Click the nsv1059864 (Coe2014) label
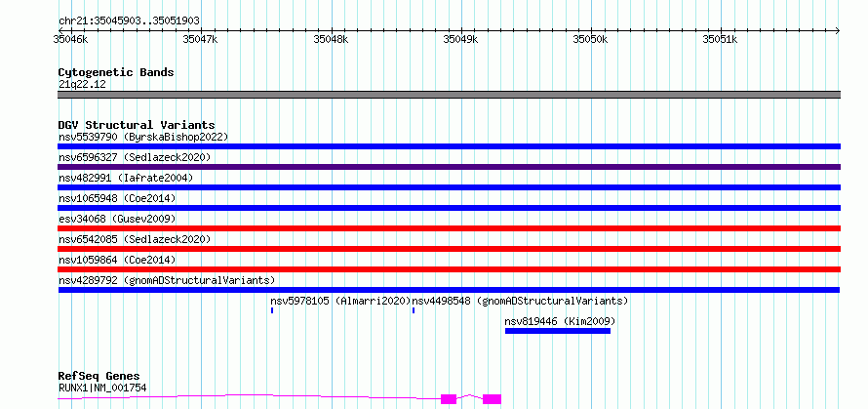 click(x=117, y=260)
